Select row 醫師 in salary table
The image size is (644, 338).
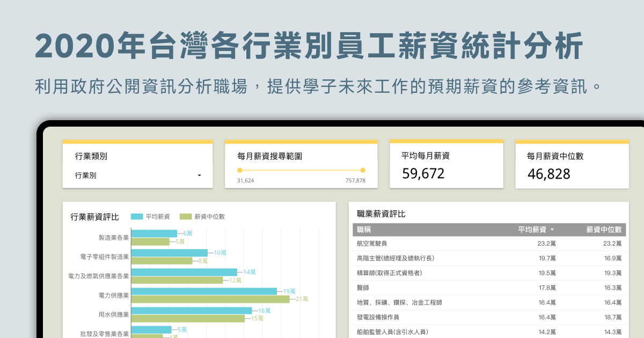click(x=489, y=288)
